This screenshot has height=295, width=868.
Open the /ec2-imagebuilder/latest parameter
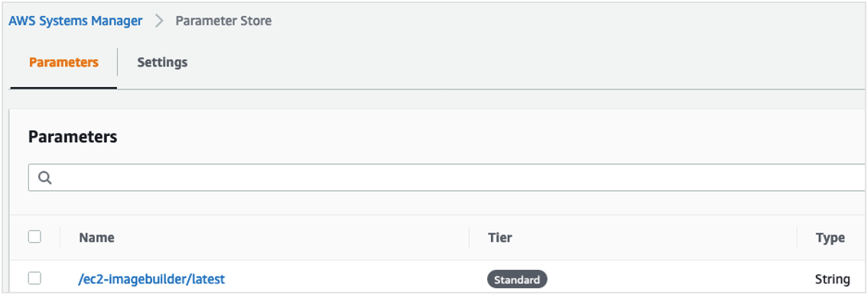point(151,280)
